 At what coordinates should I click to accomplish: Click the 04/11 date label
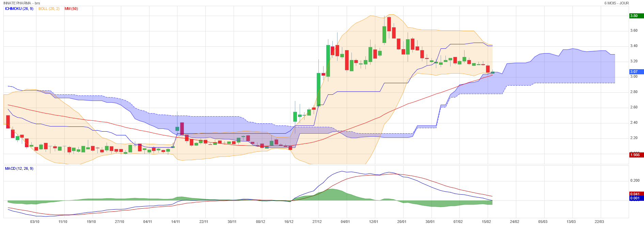(147, 222)
